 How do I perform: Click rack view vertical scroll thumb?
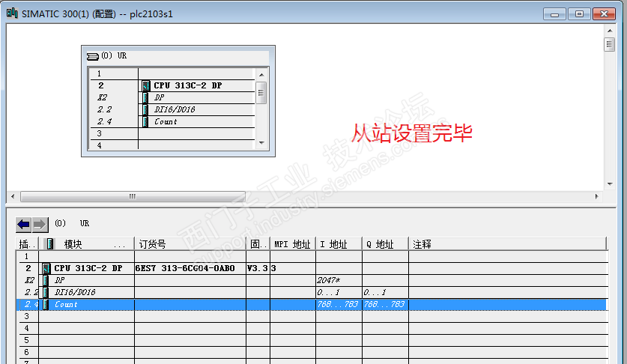click(261, 93)
